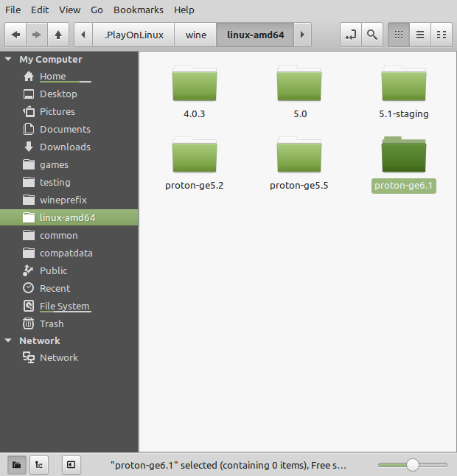Open the Go menu
Screen dimensions: 457x476
(97, 10)
